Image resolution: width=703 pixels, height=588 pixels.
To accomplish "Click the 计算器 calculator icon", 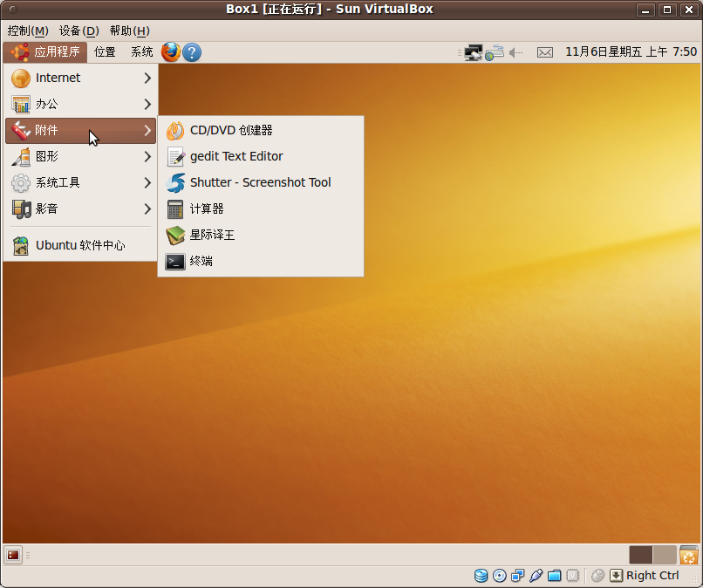I will click(x=175, y=209).
